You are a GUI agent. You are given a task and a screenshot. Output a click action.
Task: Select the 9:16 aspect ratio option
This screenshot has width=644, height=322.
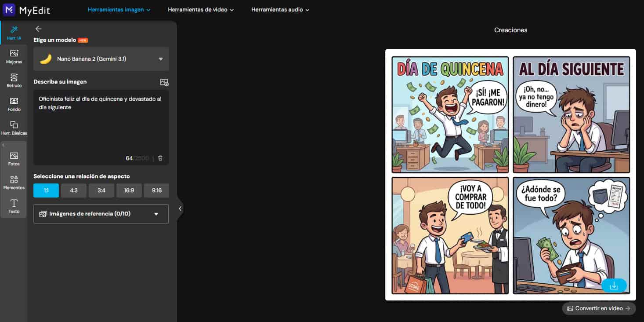click(156, 190)
